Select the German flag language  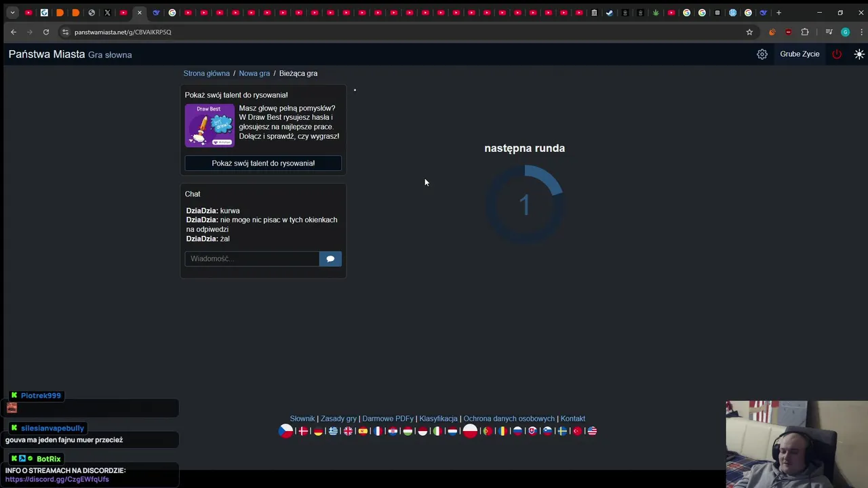pos(318,431)
